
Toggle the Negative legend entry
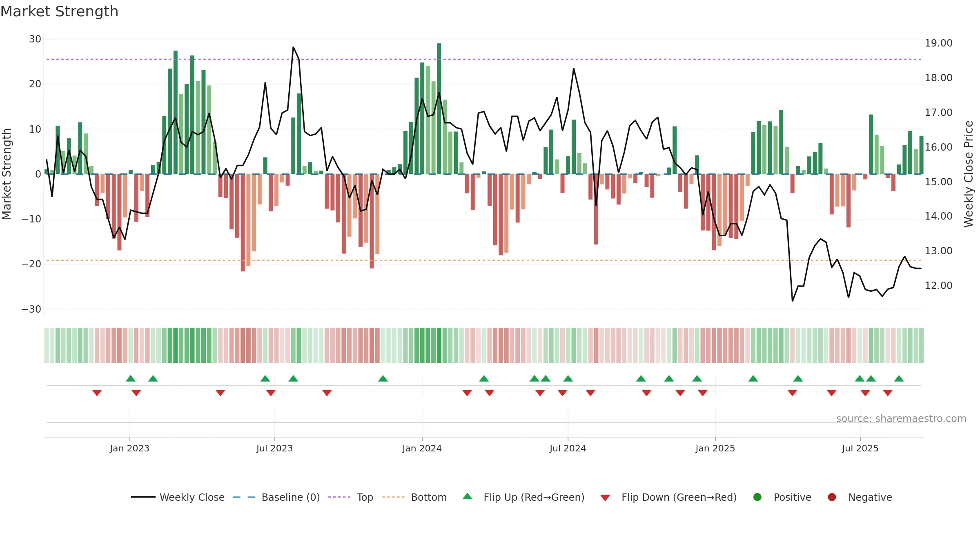point(860,497)
